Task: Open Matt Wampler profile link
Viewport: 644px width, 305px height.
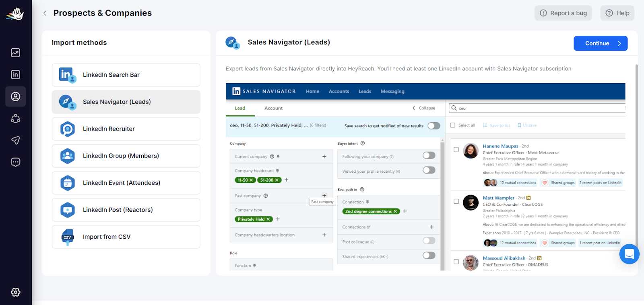Action: click(x=498, y=198)
